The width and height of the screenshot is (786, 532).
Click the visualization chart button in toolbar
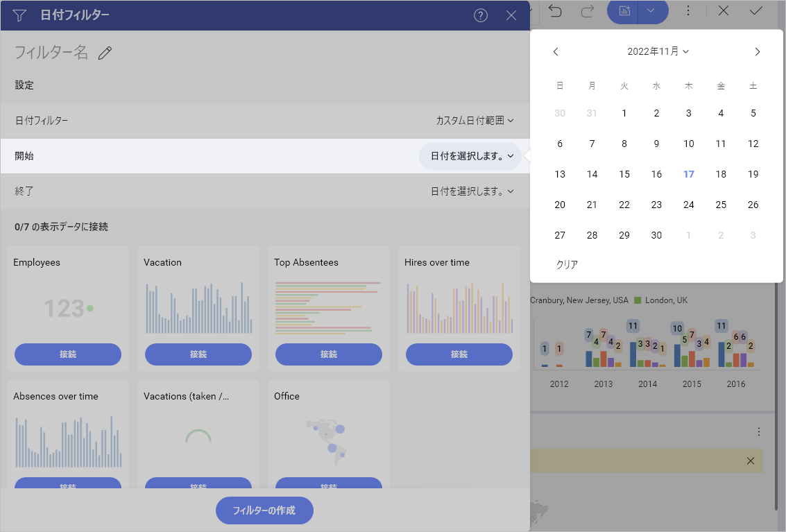623,10
